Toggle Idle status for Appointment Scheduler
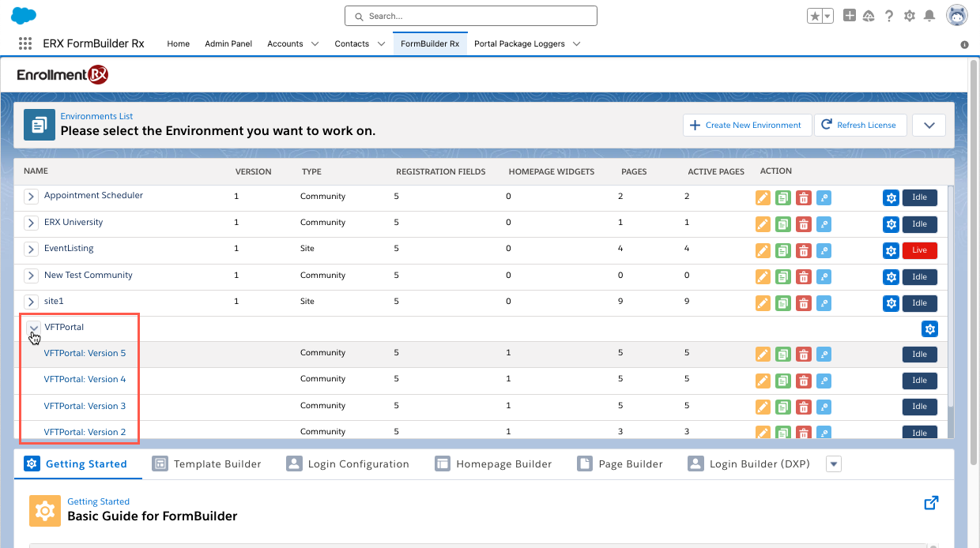The width and height of the screenshot is (980, 548). click(x=919, y=198)
